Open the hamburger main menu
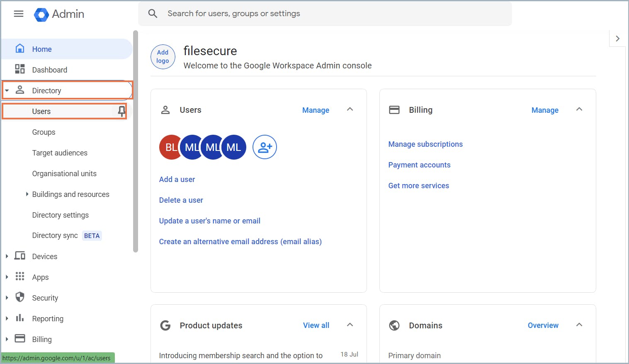 click(19, 14)
